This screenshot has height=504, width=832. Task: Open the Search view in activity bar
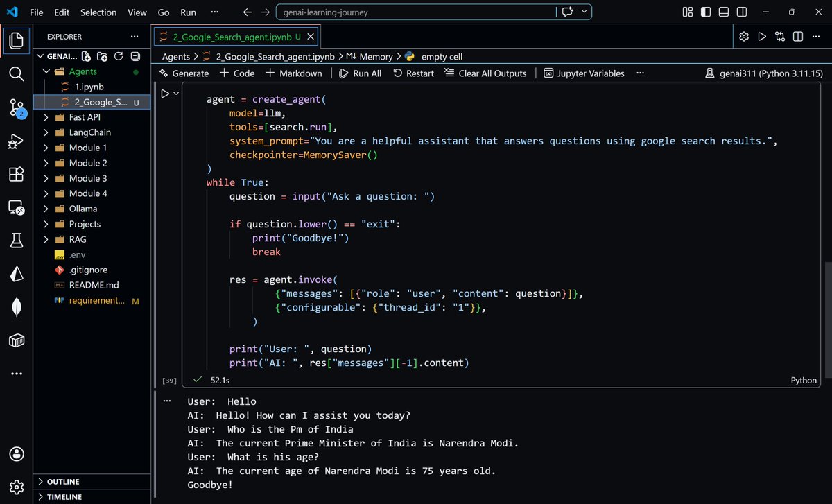17,73
